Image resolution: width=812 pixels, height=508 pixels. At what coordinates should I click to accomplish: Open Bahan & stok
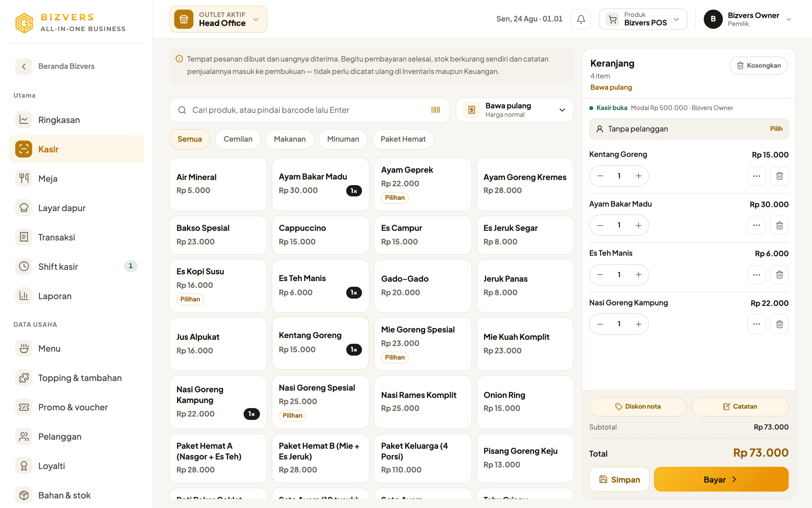pyautogui.click(x=76, y=495)
